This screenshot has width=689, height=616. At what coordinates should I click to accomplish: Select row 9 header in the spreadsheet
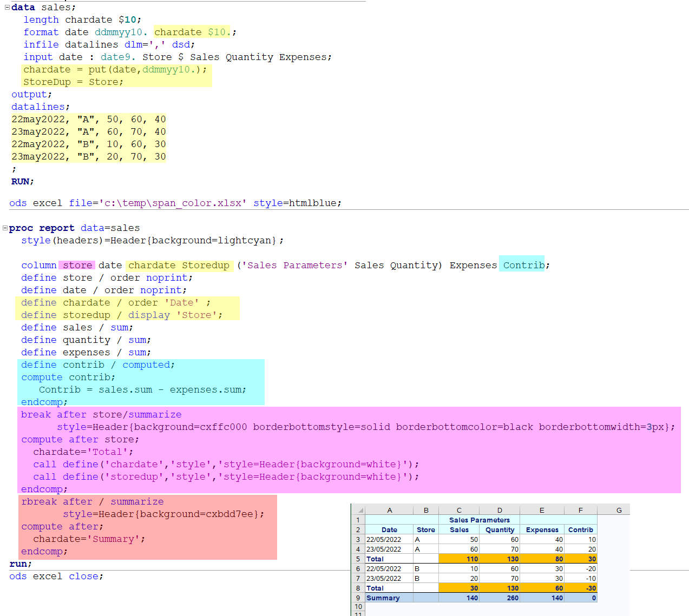click(x=358, y=598)
